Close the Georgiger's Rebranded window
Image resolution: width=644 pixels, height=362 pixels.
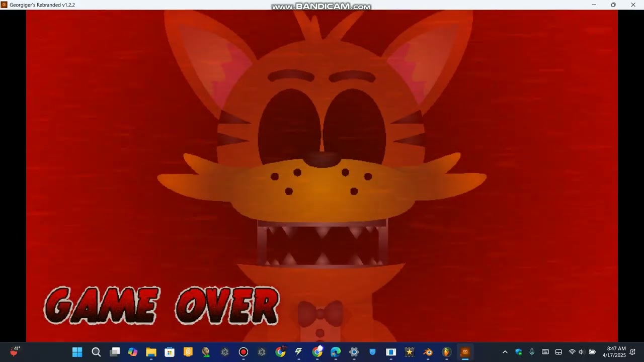pyautogui.click(x=633, y=5)
